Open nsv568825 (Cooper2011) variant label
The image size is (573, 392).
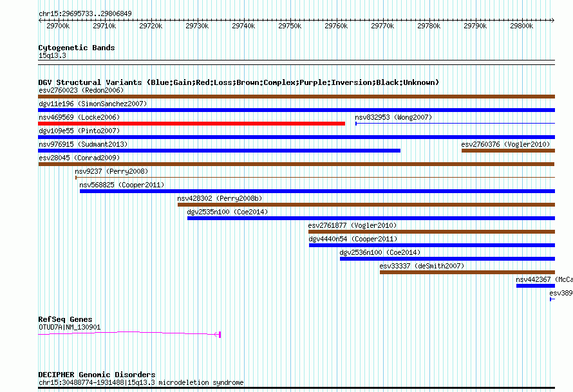point(122,185)
